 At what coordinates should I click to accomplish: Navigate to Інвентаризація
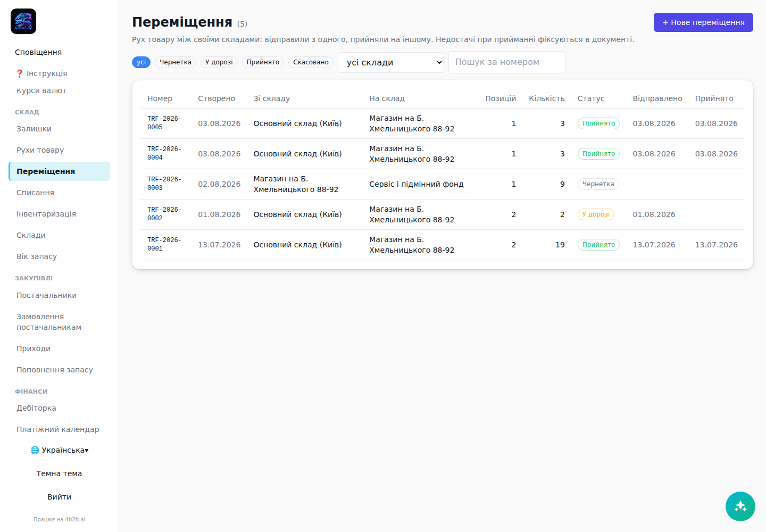pos(59,214)
